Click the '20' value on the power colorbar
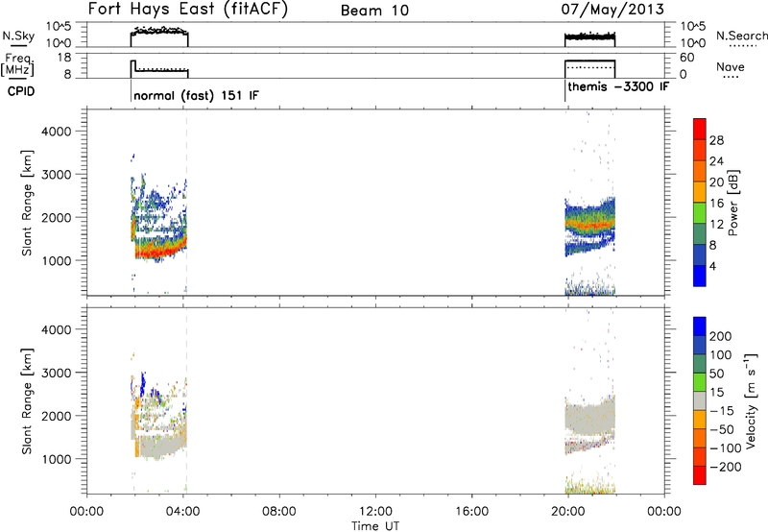 tap(716, 182)
